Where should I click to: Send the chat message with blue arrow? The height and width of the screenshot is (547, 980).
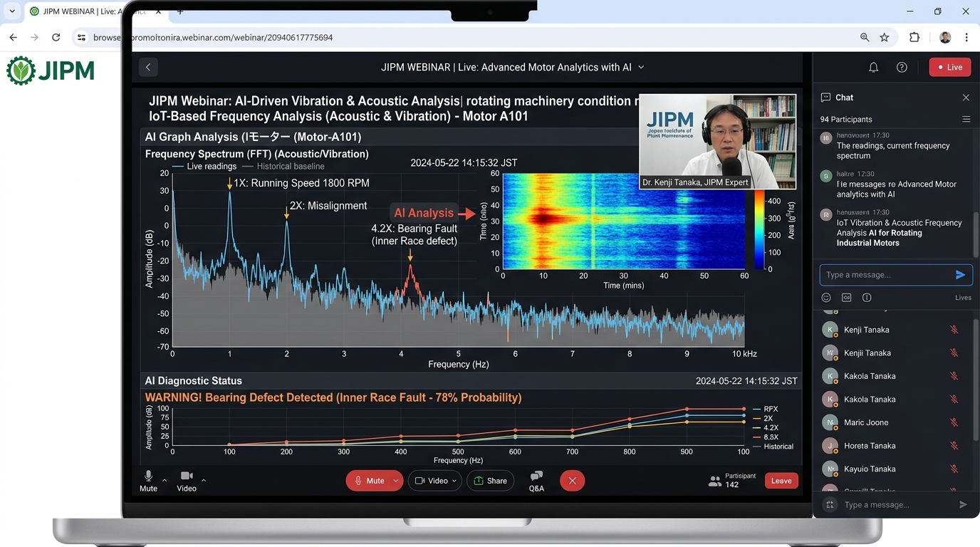click(x=960, y=275)
